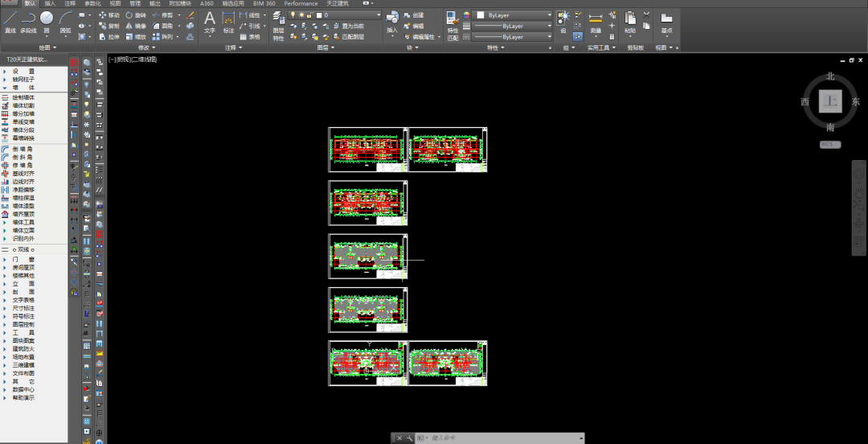Image resolution: width=868 pixels, height=444 pixels.
Task: Click 匹配图层 (Match Layer) button
Action: (349, 37)
